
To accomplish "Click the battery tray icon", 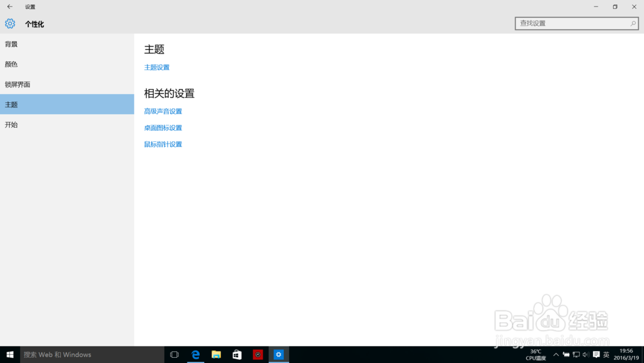I will pos(566,355).
